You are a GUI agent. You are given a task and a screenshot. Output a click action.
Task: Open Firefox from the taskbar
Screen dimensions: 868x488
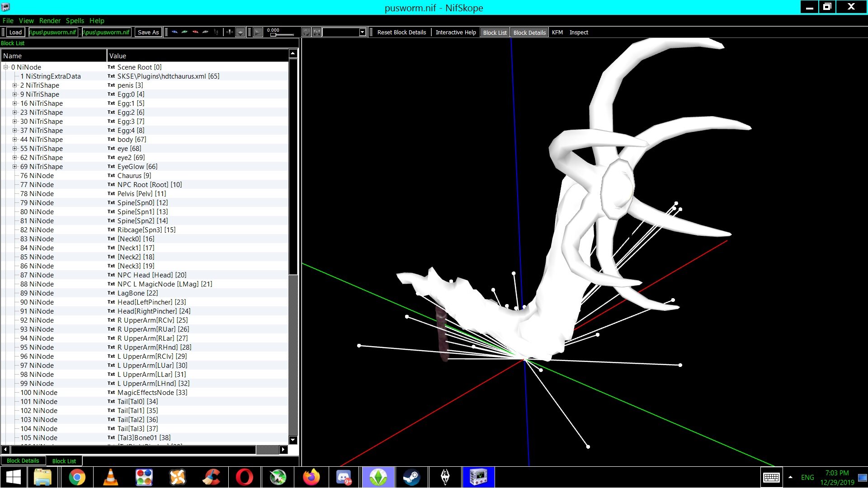pos(311,477)
